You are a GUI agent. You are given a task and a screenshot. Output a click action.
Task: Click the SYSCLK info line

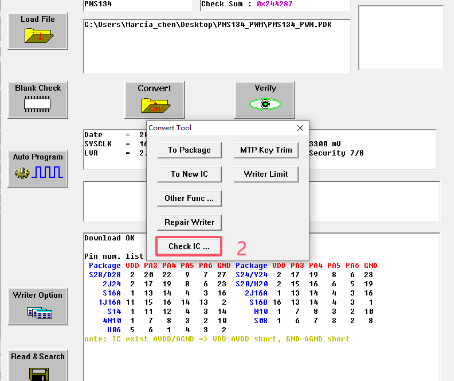coord(115,144)
